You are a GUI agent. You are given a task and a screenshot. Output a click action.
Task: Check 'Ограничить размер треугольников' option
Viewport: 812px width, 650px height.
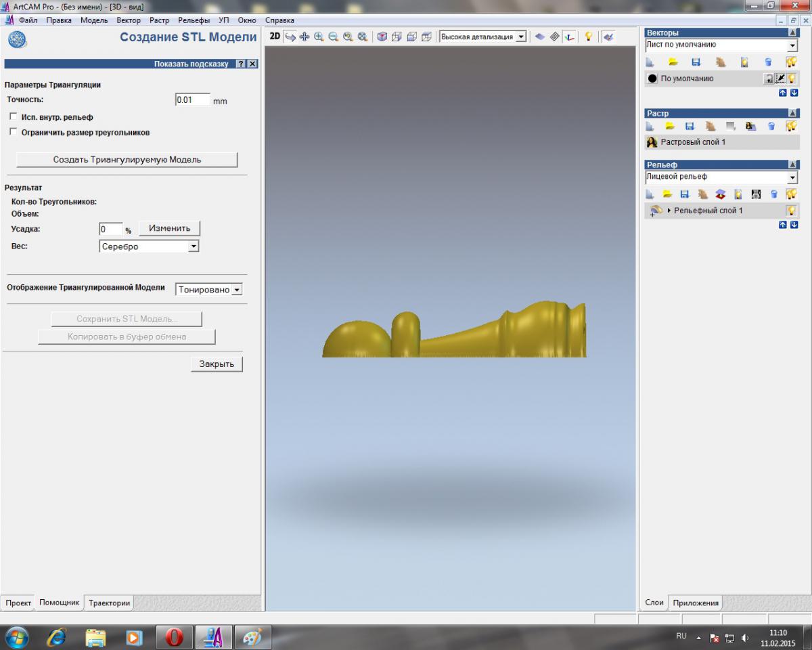tap(14, 133)
